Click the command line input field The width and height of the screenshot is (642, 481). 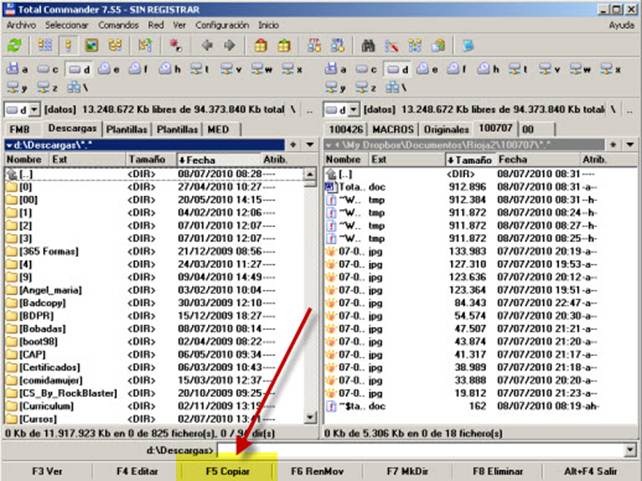420,450
